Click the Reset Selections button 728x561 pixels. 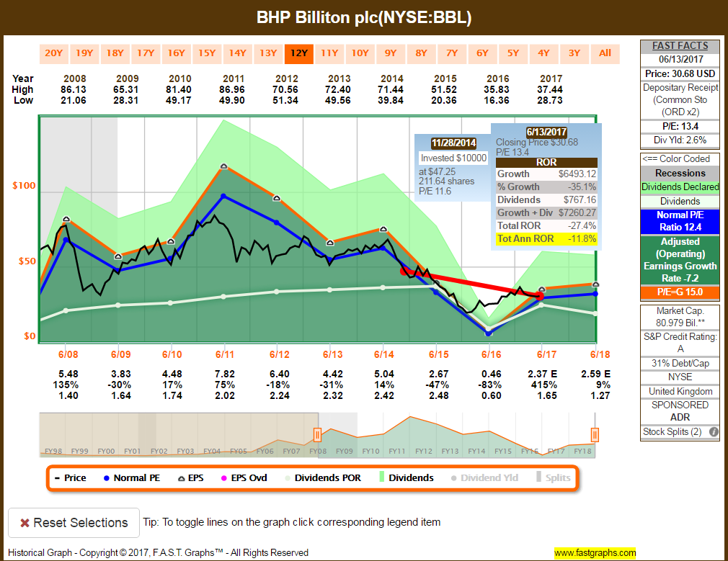pos(74,523)
